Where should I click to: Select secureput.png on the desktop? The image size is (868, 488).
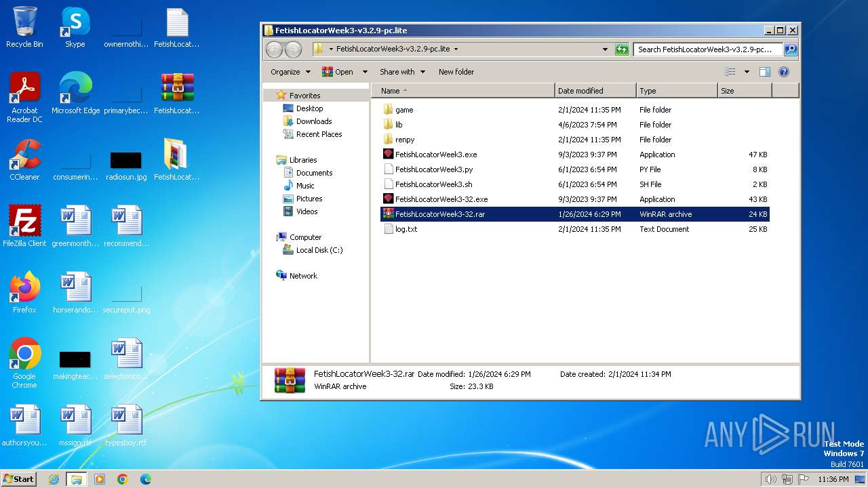(126, 300)
